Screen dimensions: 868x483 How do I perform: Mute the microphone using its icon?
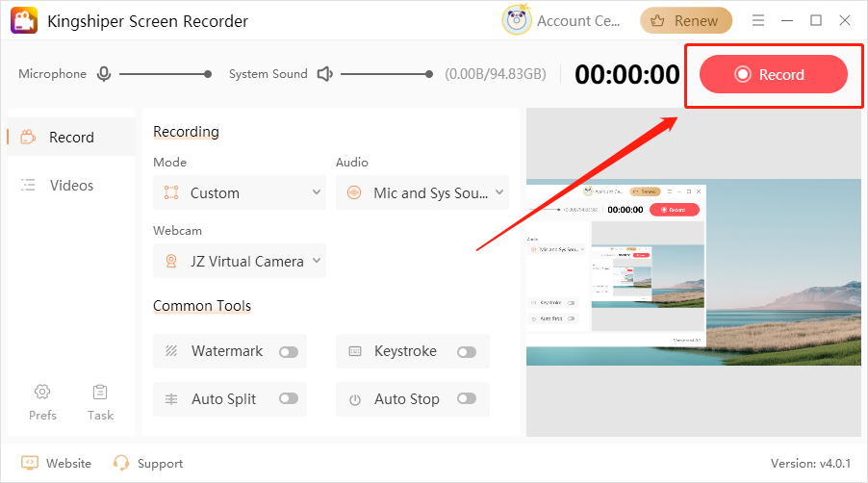click(104, 73)
